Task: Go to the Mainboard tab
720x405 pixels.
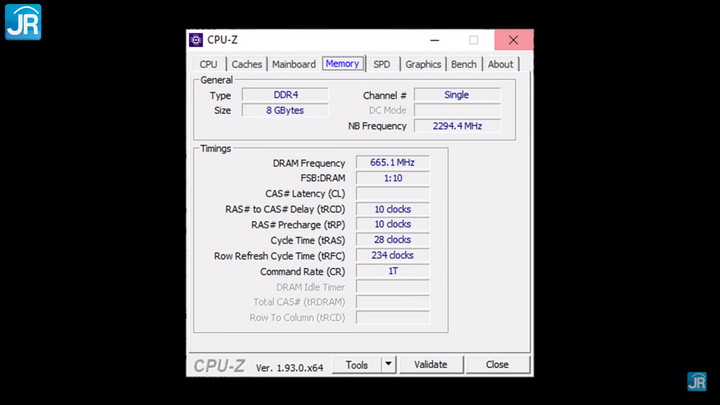Action: 294,64
